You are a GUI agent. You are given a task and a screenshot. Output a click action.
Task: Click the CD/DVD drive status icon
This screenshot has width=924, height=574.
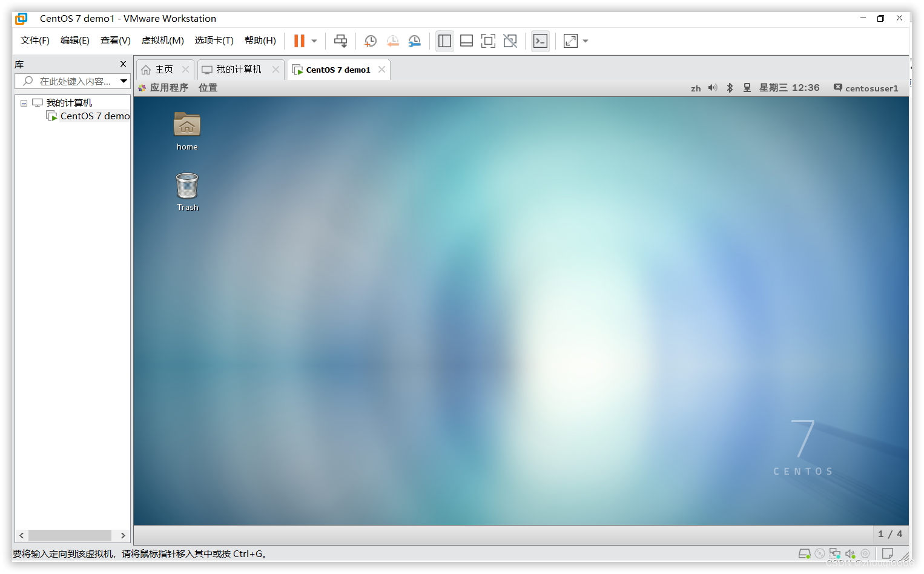coord(820,553)
